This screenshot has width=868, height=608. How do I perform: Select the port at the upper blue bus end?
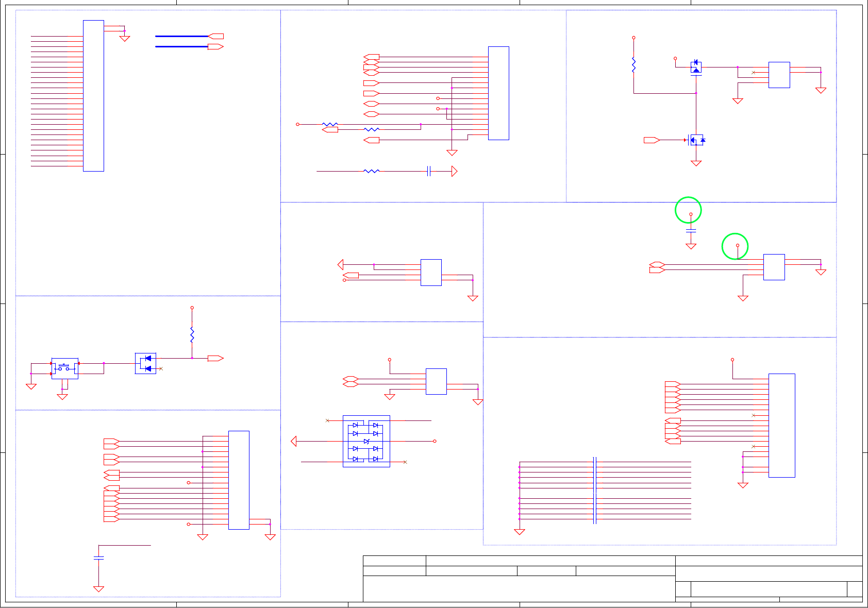(215, 36)
